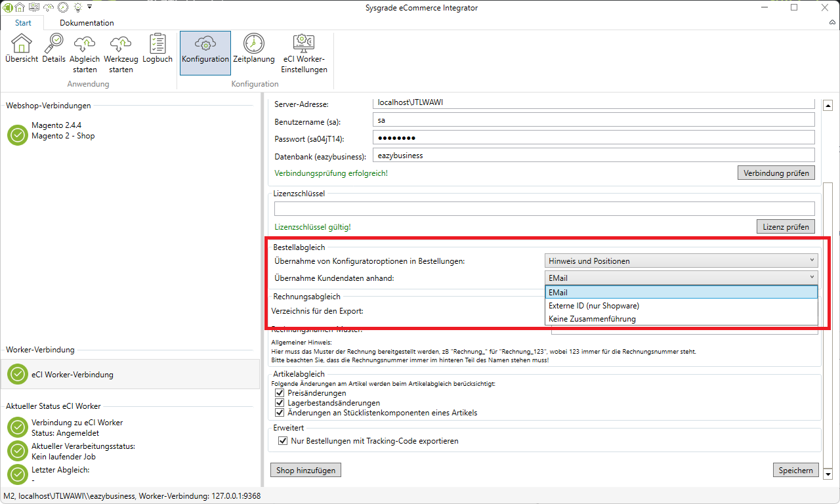840x504 pixels.
Task: Disable Nur Bestellungen mit Tracking-Code exportieren
Action: [283, 441]
